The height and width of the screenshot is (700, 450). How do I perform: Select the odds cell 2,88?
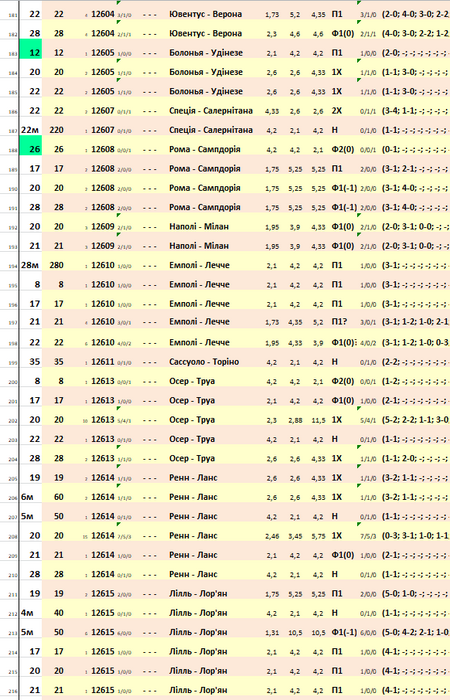click(295, 420)
